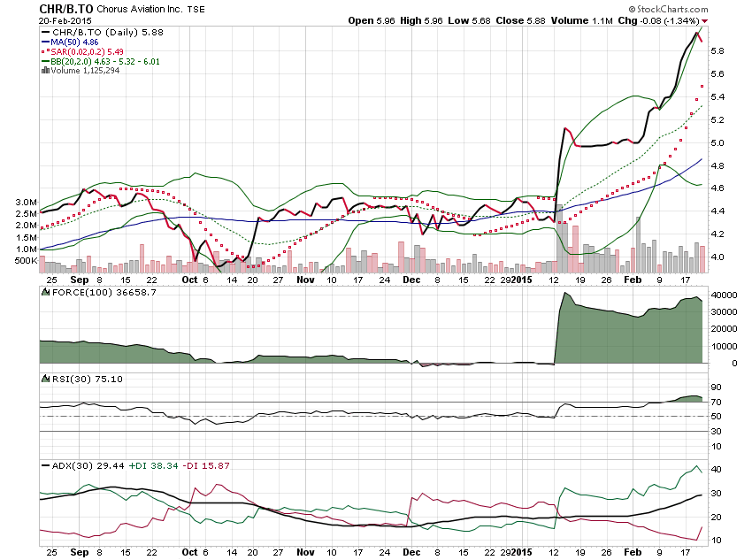Open the StockCharts.com credit link
The height and width of the screenshot is (560, 752).
[x=669, y=9]
